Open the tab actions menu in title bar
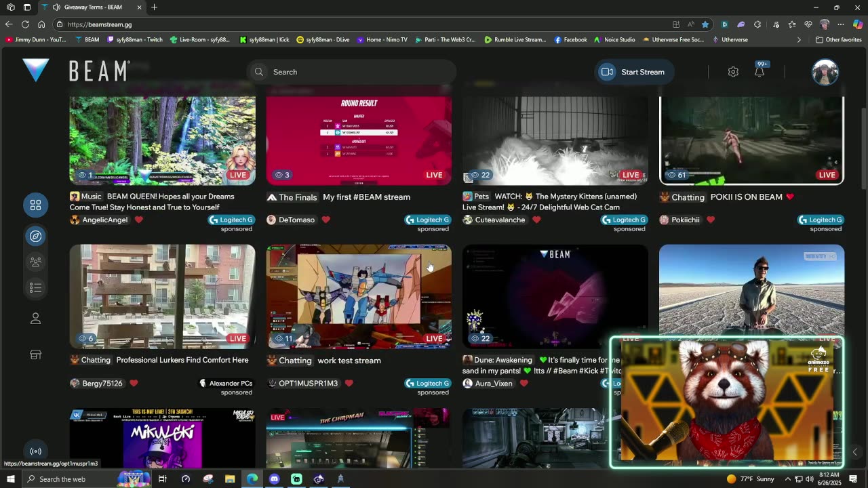Screen dimensions: 868x488 point(27,7)
